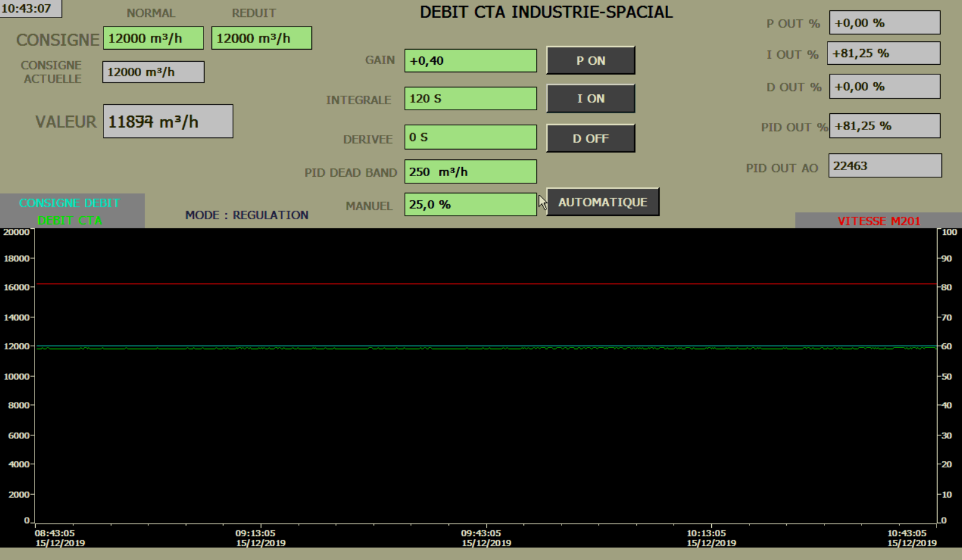Toggle the I ON integral button
962x560 pixels.
pos(591,99)
